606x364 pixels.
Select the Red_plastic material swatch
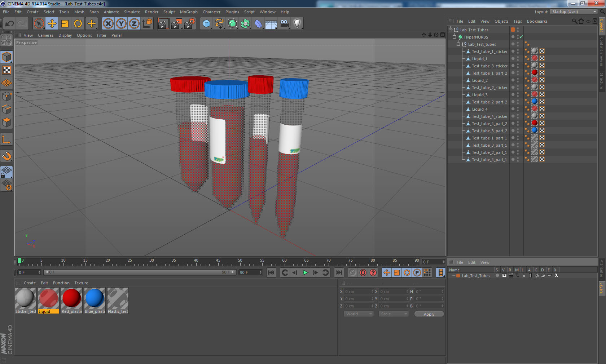coord(72,301)
